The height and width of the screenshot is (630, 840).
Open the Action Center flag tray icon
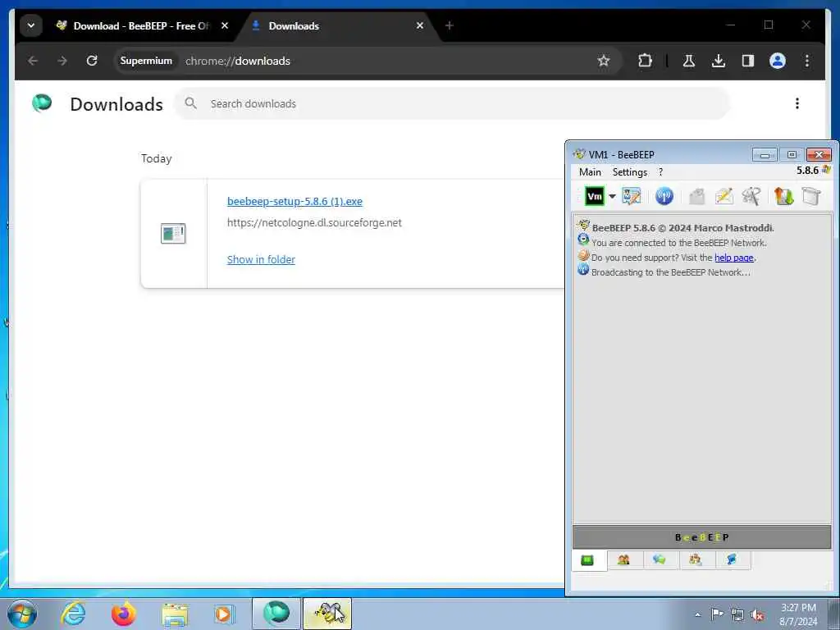pyautogui.click(x=717, y=614)
